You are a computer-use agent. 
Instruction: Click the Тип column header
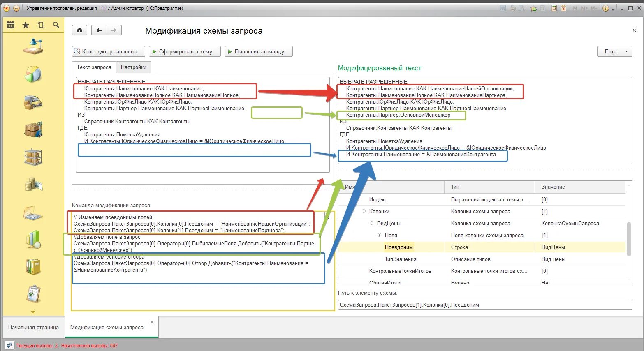[489, 187]
